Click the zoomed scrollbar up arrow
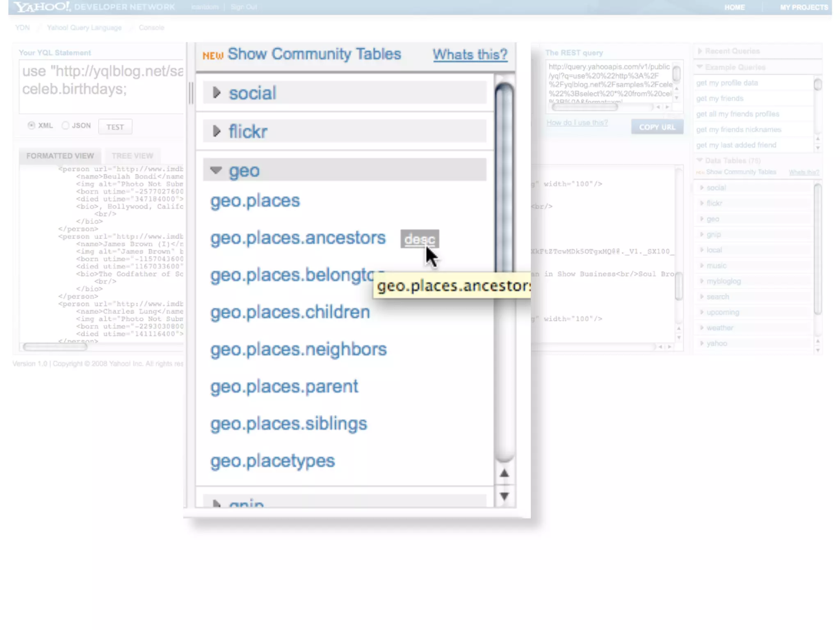Viewport: 840px width, 630px height. [504, 473]
